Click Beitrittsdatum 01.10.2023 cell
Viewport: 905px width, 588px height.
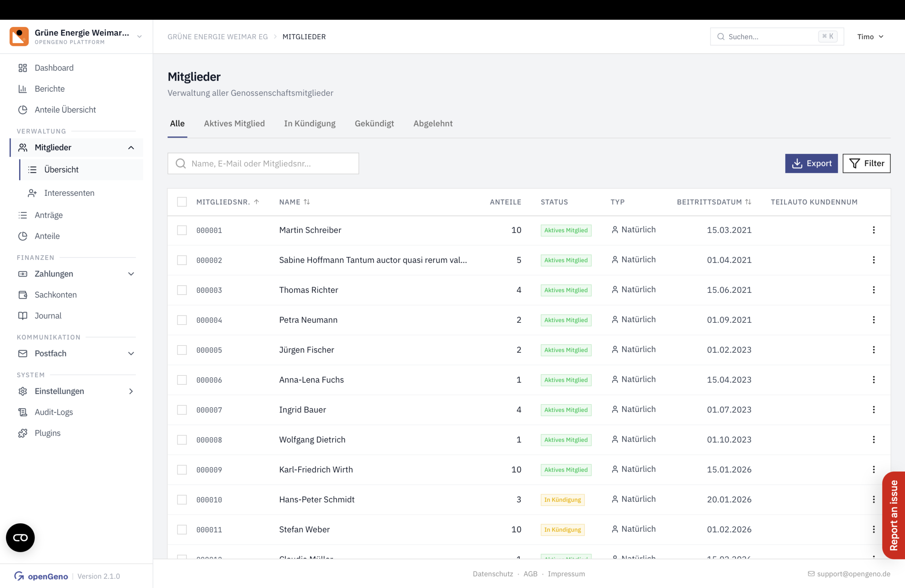[x=729, y=439]
